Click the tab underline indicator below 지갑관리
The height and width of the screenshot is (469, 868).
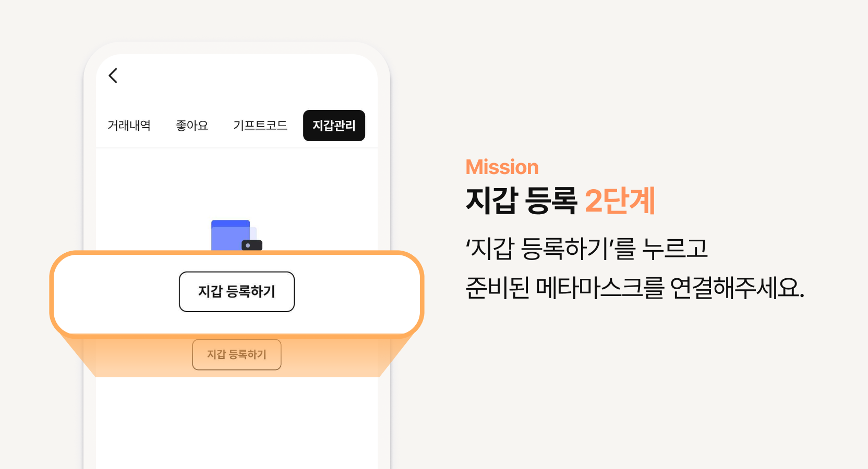tap(334, 147)
